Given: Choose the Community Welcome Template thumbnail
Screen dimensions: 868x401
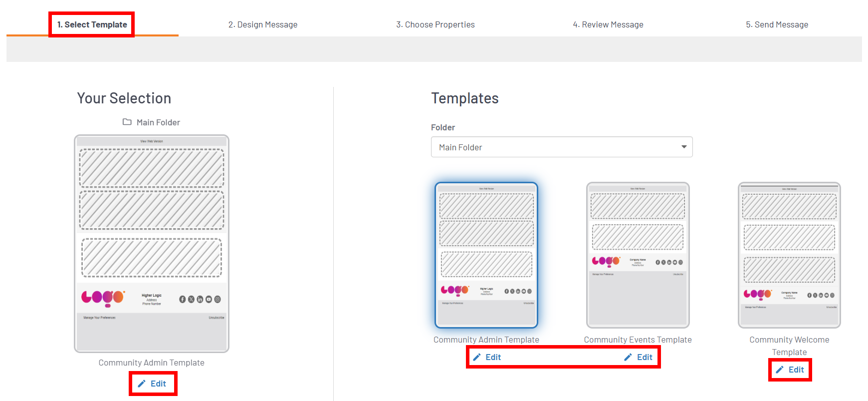Looking at the screenshot, I should point(789,255).
